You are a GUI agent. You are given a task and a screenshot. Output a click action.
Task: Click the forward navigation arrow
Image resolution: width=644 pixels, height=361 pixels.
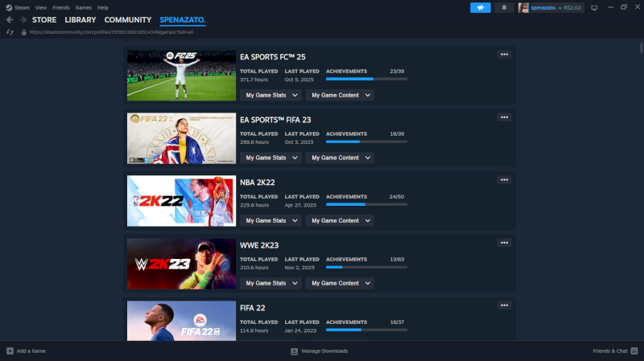click(x=23, y=19)
